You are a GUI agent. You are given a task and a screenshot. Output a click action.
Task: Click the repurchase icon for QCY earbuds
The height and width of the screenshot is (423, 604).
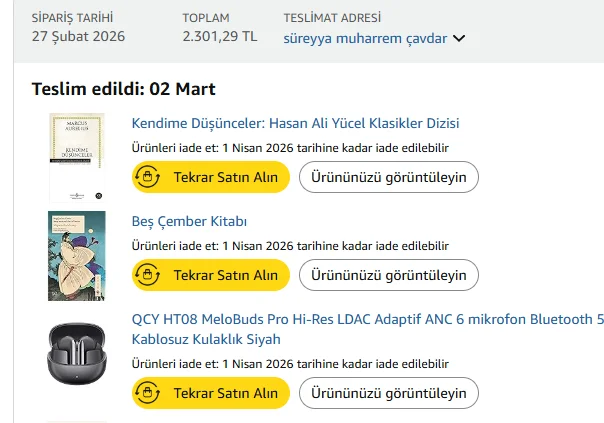(149, 393)
